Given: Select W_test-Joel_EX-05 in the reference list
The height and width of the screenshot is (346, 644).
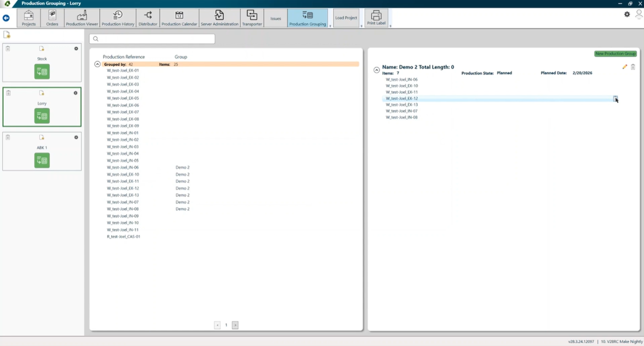Looking at the screenshot, I should (123, 98).
